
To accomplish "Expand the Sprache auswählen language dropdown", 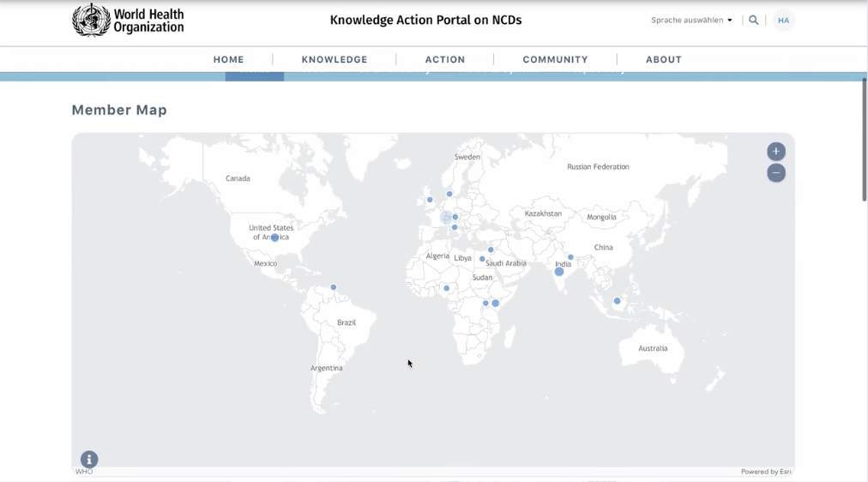I will (691, 20).
